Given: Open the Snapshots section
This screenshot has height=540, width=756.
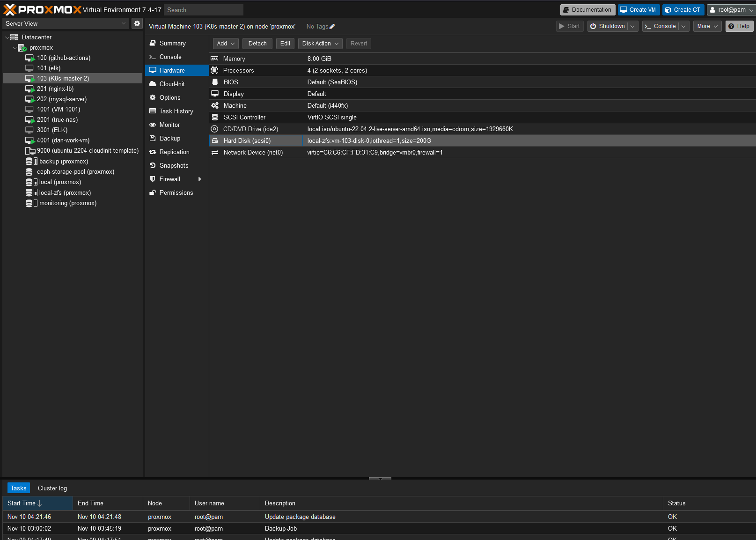Looking at the screenshot, I should (174, 165).
